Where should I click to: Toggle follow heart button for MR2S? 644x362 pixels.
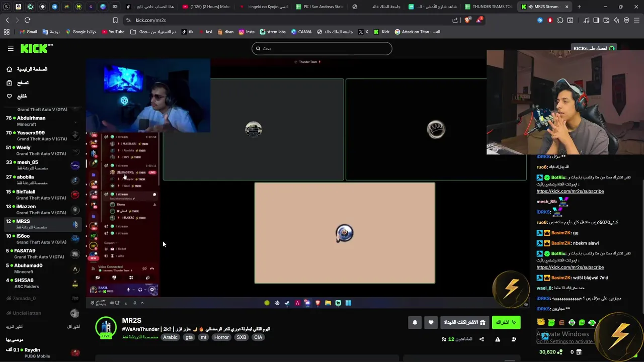click(x=431, y=323)
